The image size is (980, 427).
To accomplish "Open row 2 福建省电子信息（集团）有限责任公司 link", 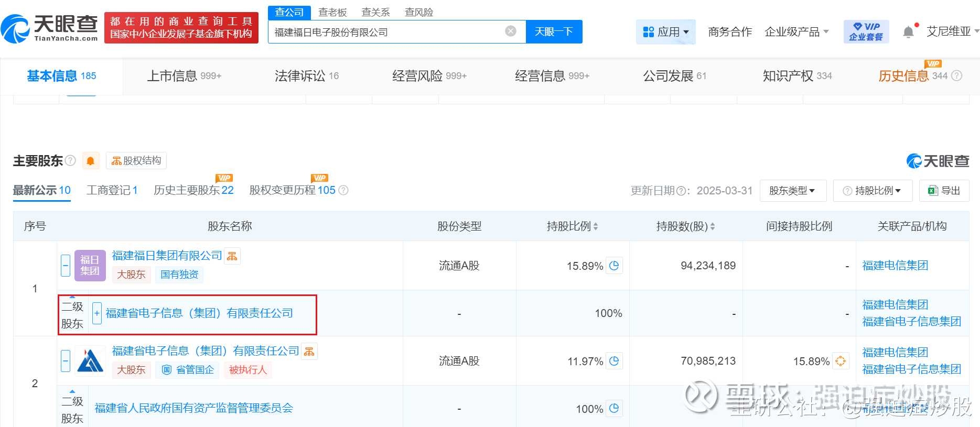I will (x=206, y=351).
